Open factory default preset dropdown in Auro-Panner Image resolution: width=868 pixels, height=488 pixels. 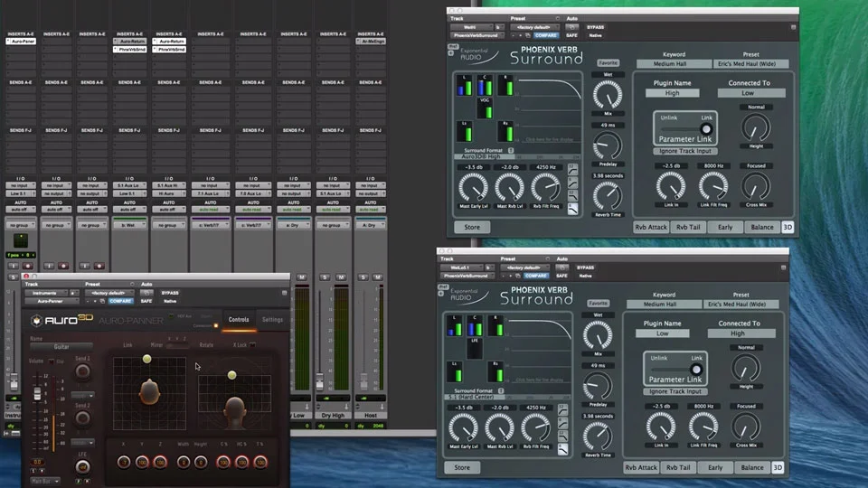click(x=108, y=293)
